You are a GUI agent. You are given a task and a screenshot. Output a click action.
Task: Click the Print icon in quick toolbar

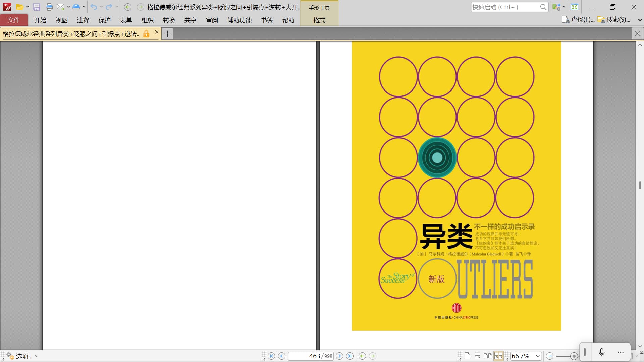pos(49,7)
